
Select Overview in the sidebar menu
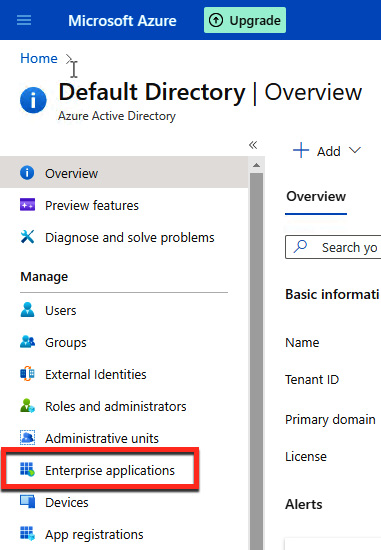[124, 173]
